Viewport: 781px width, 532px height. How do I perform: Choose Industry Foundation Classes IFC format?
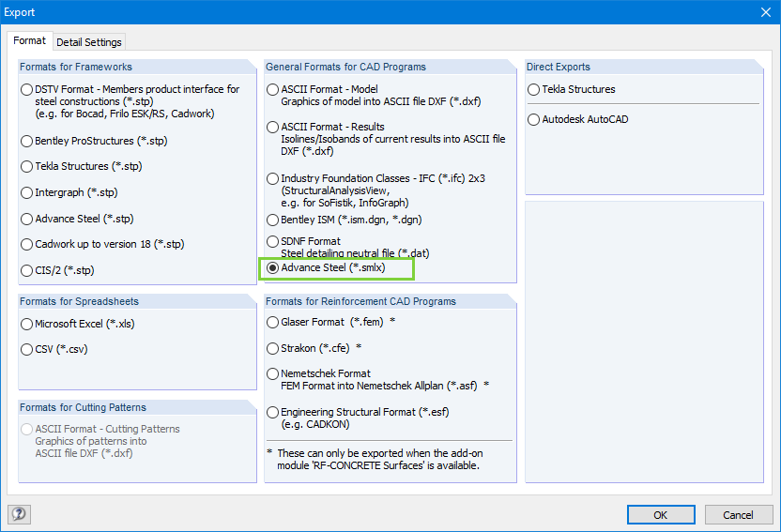point(273,178)
